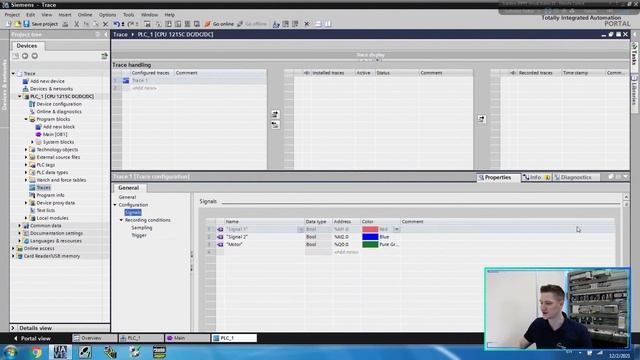The height and width of the screenshot is (360, 640).
Task: Click the Accessible devices icon after Go offline
Action: tap(276, 24)
